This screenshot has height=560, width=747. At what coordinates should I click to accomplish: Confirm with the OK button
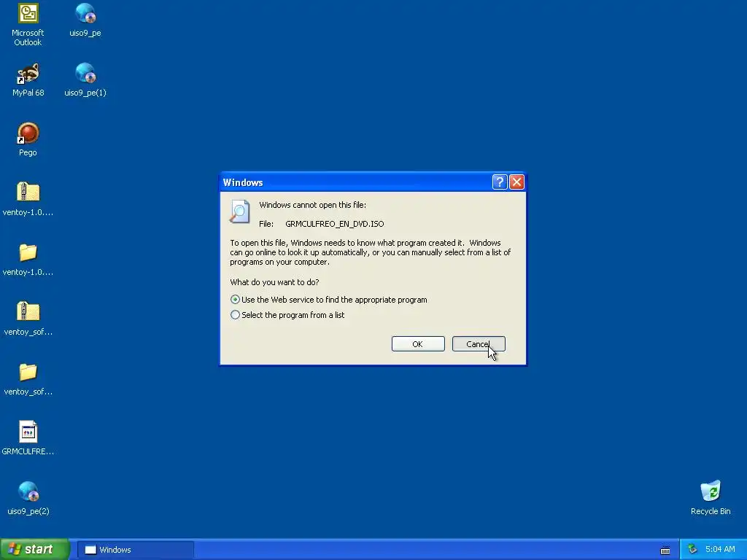(418, 344)
